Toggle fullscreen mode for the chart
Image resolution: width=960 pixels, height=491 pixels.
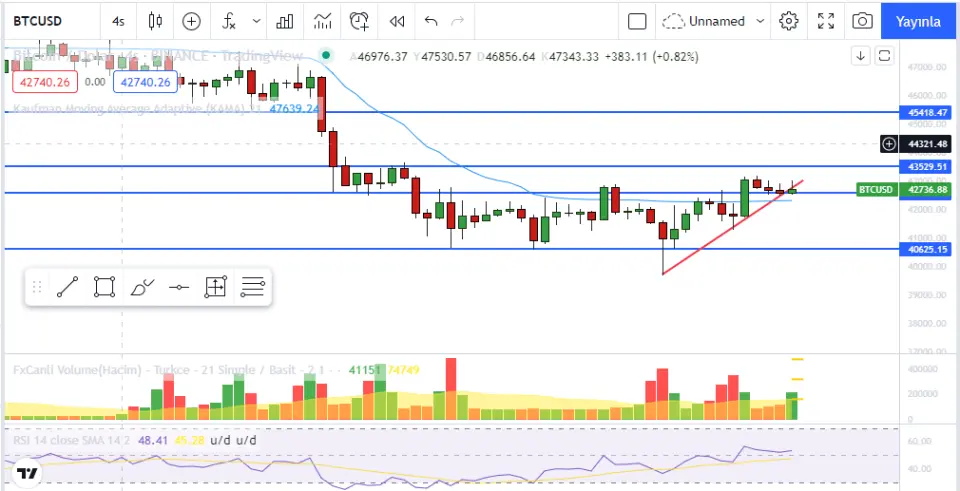click(826, 21)
